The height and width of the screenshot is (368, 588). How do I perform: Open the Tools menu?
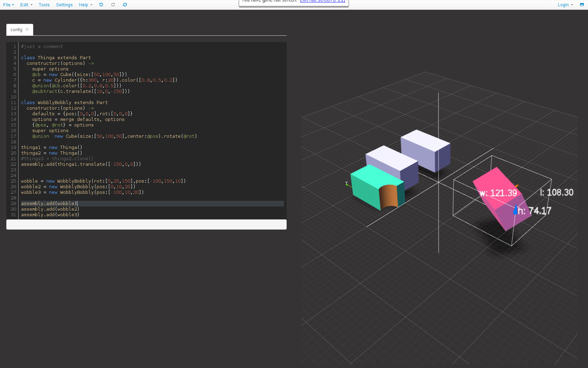(44, 5)
